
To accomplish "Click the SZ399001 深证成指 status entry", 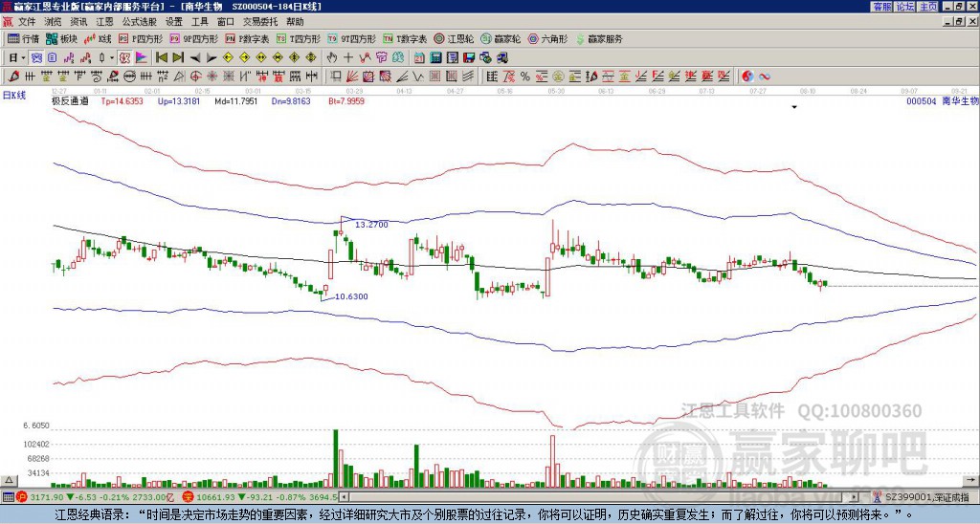I will 928,497.
